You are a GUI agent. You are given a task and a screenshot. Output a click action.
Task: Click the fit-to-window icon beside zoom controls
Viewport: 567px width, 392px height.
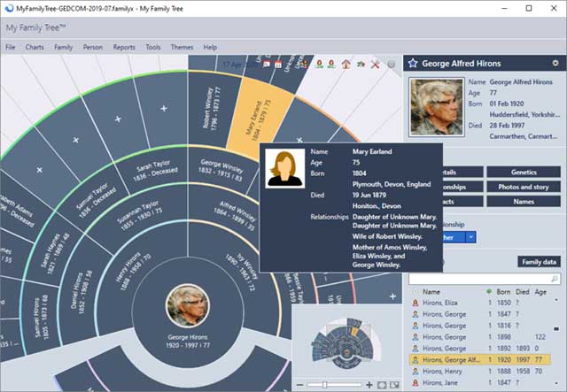pyautogui.click(x=380, y=385)
